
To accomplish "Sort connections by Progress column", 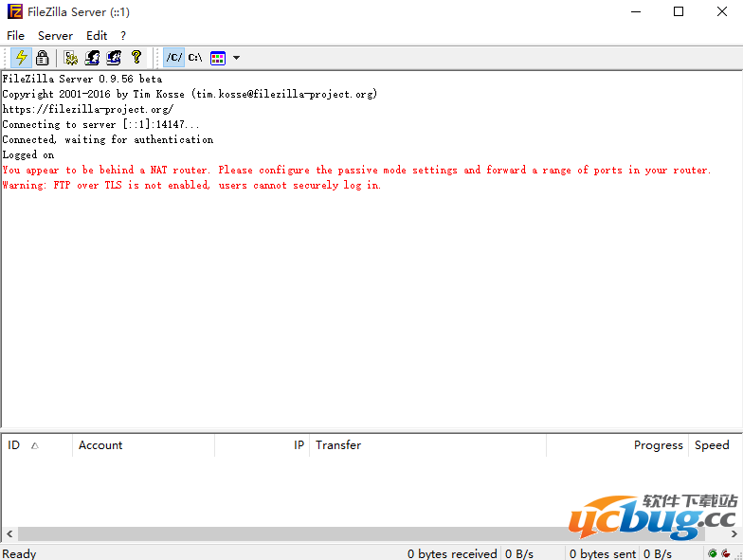I will [618, 445].
